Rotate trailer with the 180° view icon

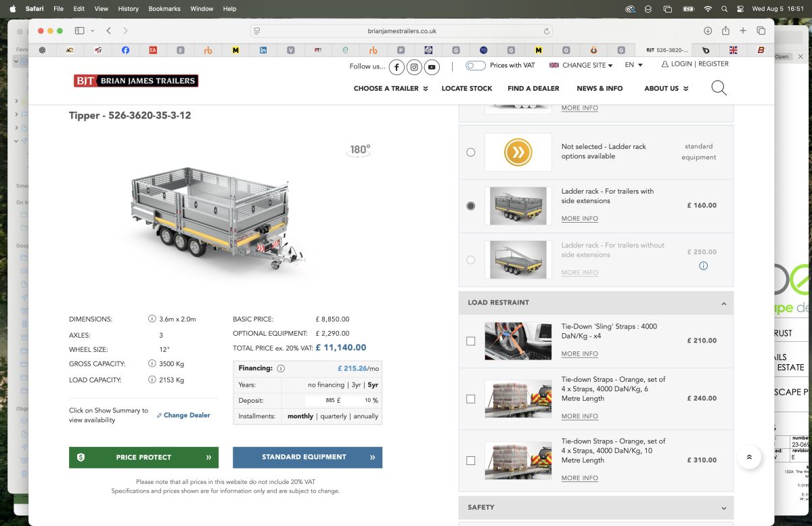click(359, 151)
